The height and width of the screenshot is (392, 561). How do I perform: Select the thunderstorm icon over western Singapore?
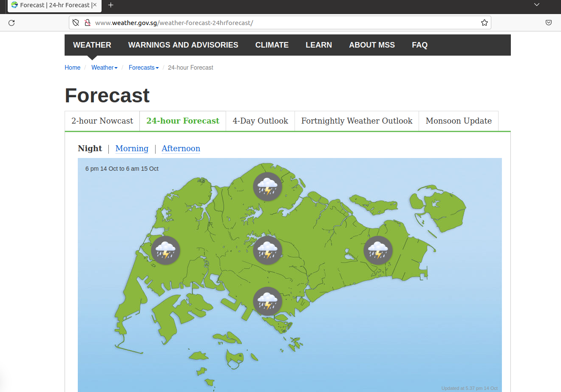point(165,250)
